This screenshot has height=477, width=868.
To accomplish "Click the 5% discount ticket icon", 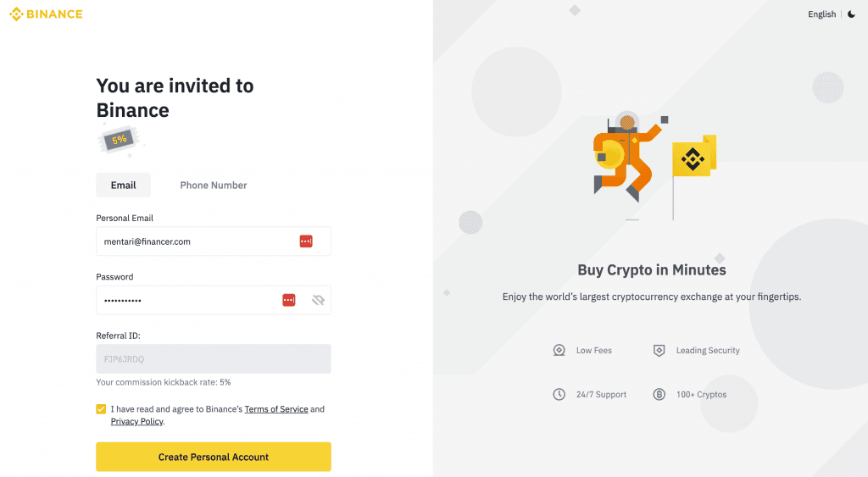I will coord(118,140).
